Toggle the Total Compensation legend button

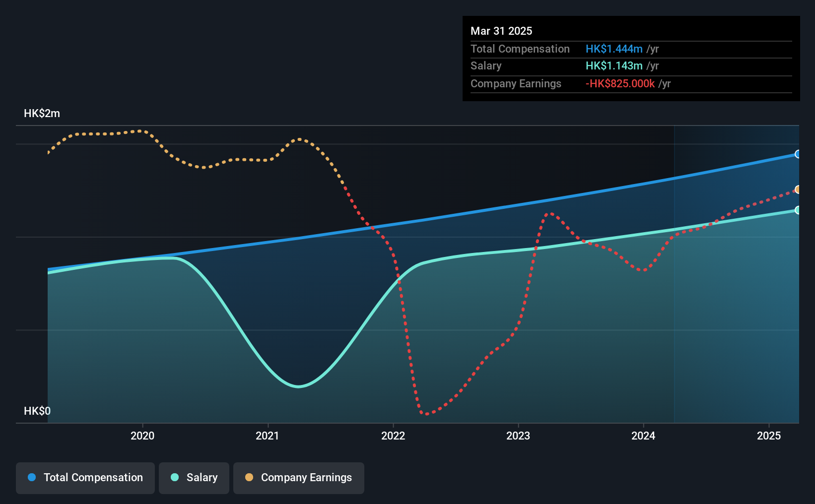85,478
